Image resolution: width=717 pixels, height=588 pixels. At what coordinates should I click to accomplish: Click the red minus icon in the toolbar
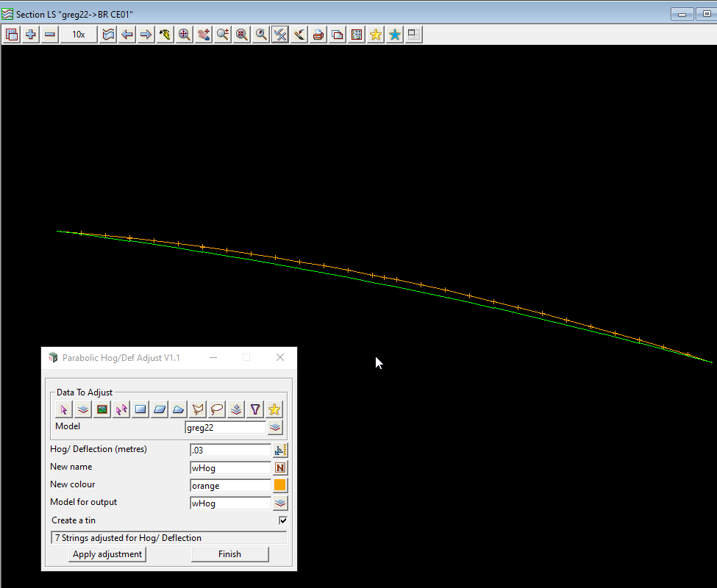click(49, 35)
